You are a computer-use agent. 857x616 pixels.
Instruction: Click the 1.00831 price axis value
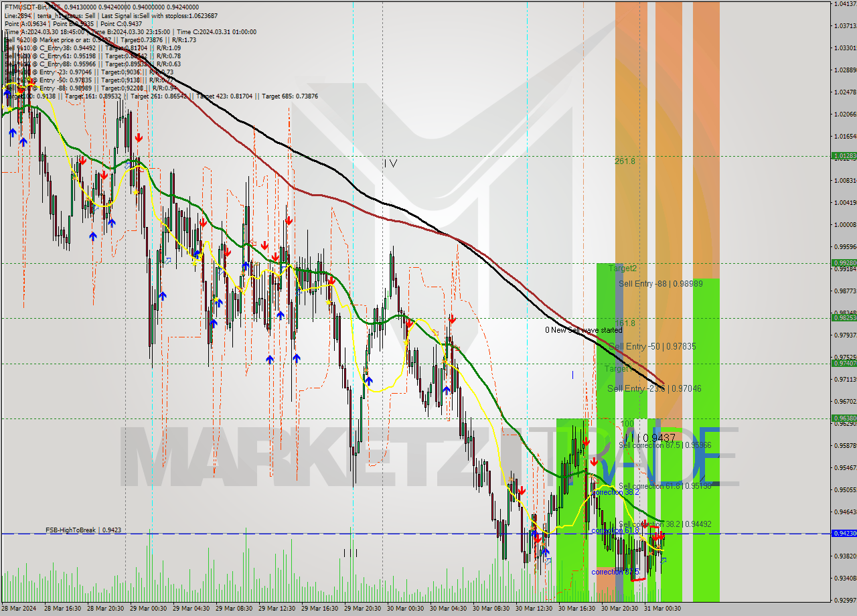[846, 180]
